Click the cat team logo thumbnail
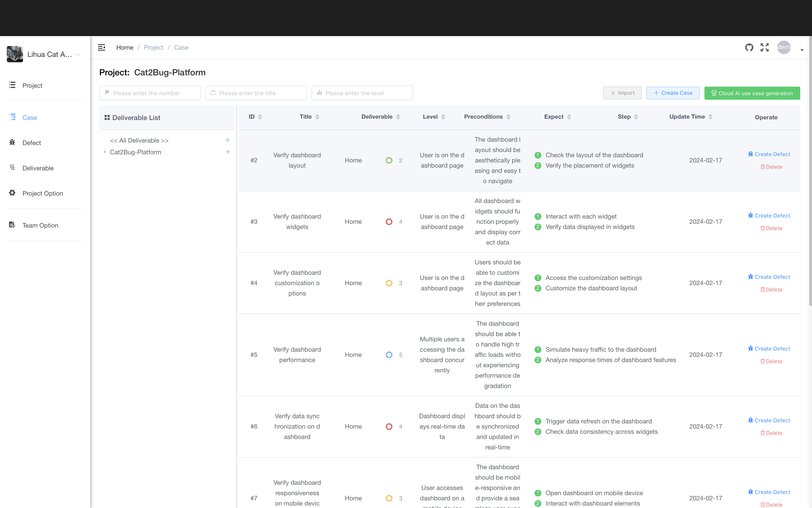Viewport: 812px width, 508px height. pyautogui.click(x=15, y=54)
